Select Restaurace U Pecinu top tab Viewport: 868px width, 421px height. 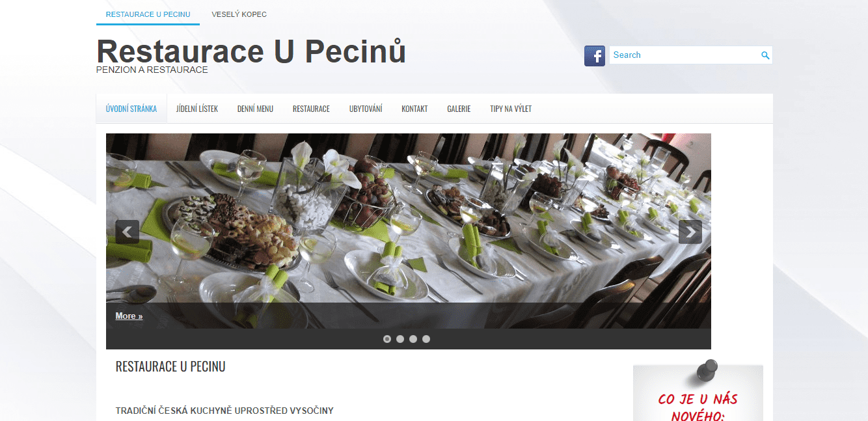coord(148,14)
